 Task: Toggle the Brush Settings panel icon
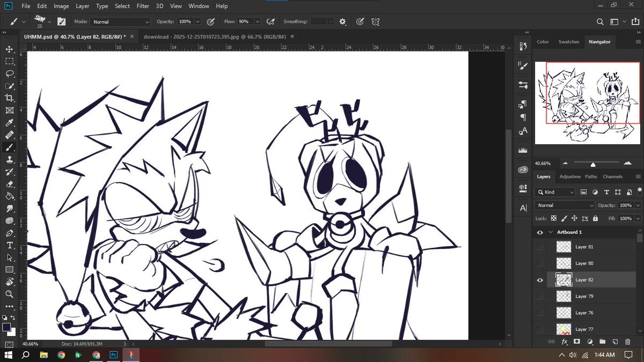point(61,21)
